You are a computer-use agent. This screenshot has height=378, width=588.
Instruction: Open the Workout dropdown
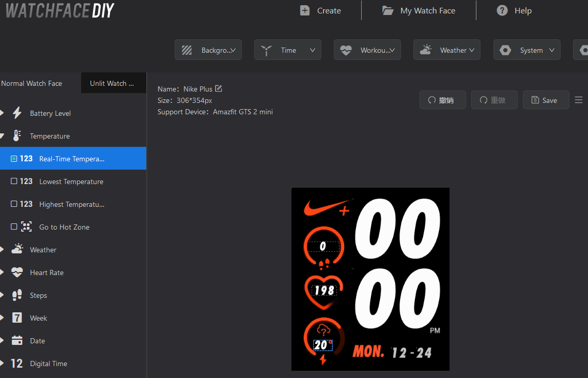[367, 50]
